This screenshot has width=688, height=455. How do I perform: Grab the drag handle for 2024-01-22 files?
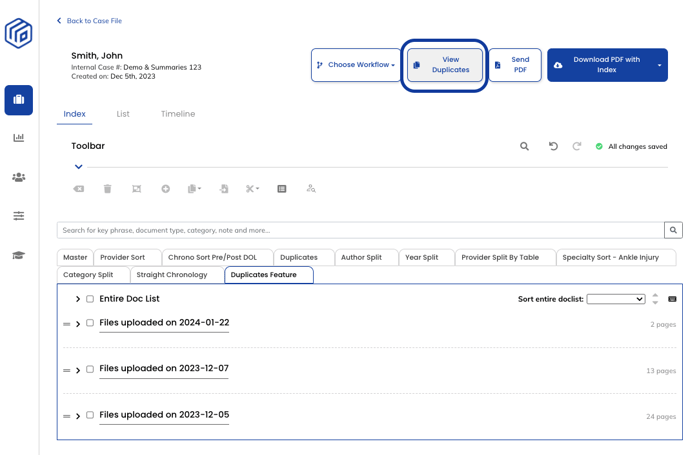(x=67, y=324)
